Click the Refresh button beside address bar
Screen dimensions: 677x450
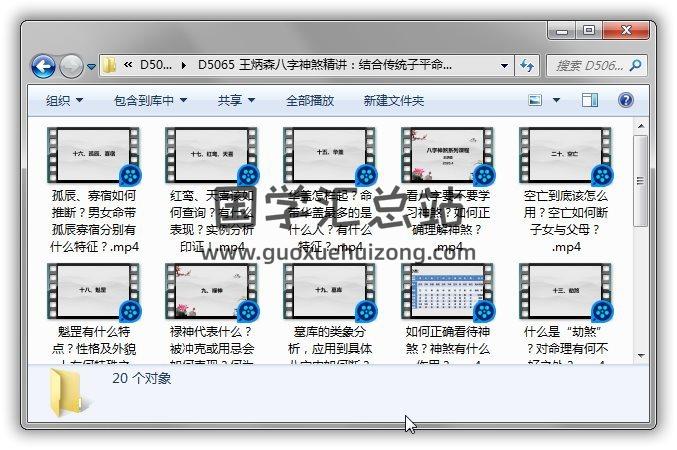(527, 66)
